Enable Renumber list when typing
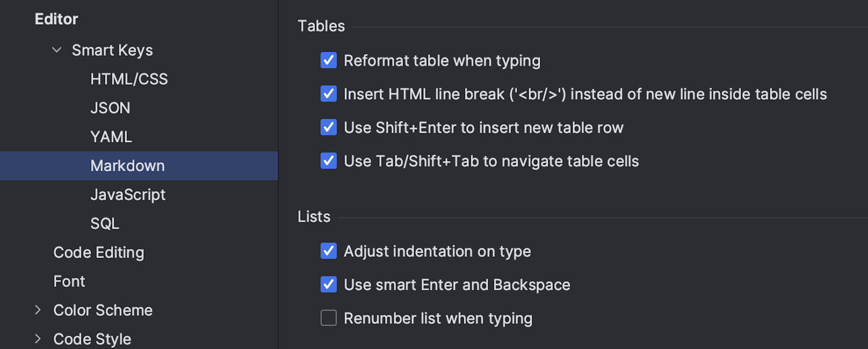 click(x=328, y=318)
